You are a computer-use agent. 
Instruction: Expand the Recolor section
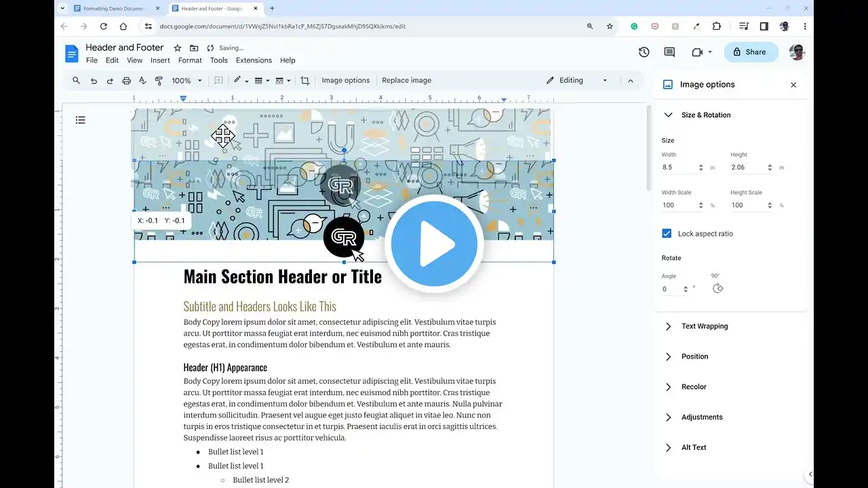click(668, 387)
